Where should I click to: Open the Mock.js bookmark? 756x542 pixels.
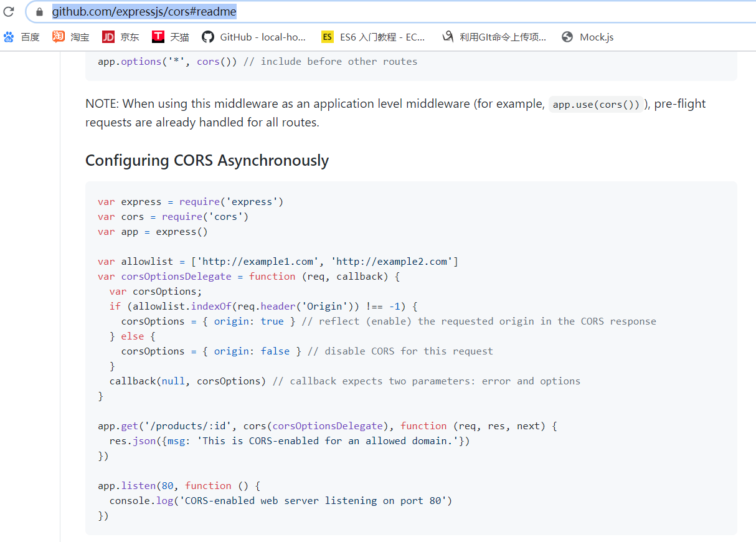point(587,37)
